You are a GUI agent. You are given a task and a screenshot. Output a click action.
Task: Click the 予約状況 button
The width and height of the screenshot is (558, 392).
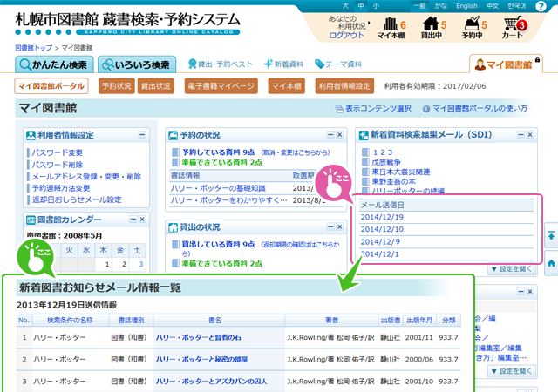point(116,86)
